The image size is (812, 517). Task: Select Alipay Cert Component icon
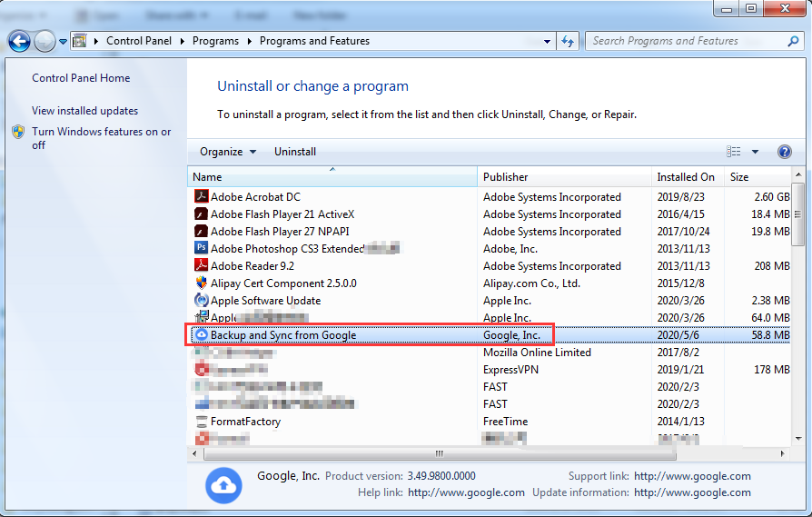click(x=201, y=283)
